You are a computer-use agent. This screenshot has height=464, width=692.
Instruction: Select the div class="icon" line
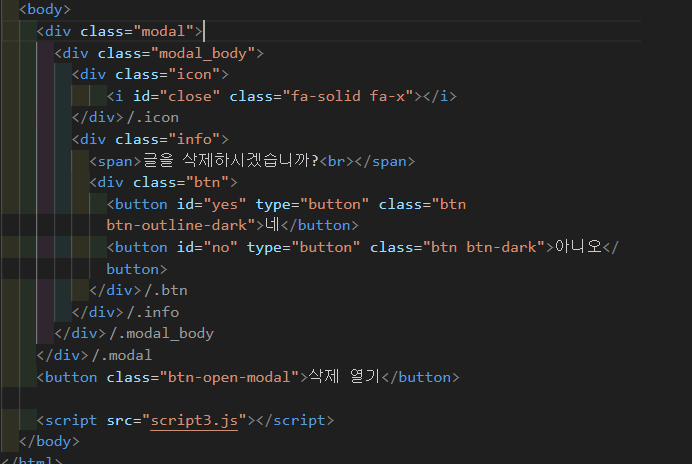coord(150,74)
